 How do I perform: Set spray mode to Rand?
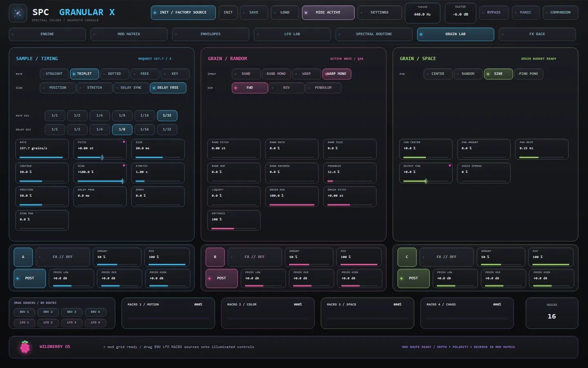pyautogui.click(x=246, y=74)
